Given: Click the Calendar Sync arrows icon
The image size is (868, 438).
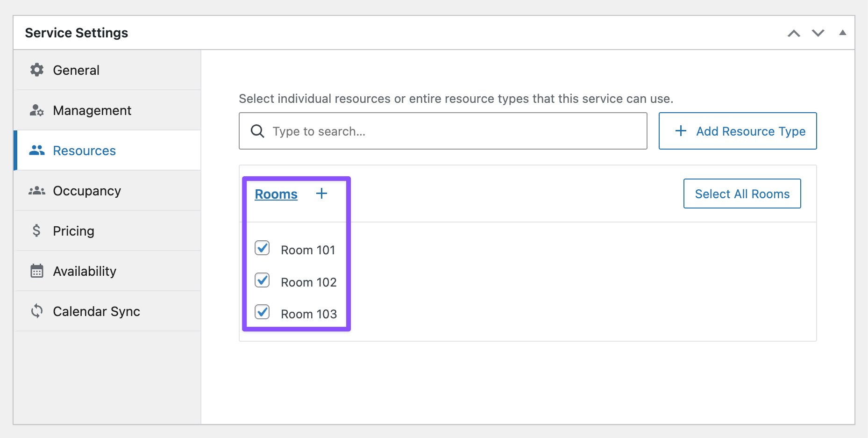Looking at the screenshot, I should coord(37,311).
